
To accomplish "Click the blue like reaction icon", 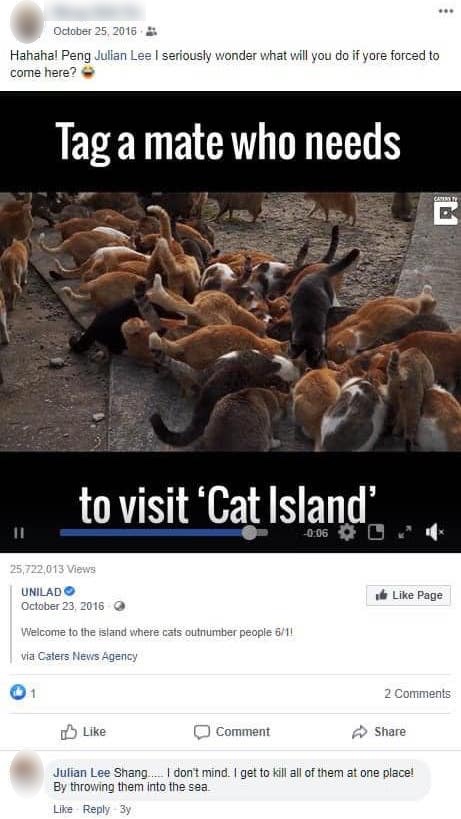I will (x=18, y=693).
